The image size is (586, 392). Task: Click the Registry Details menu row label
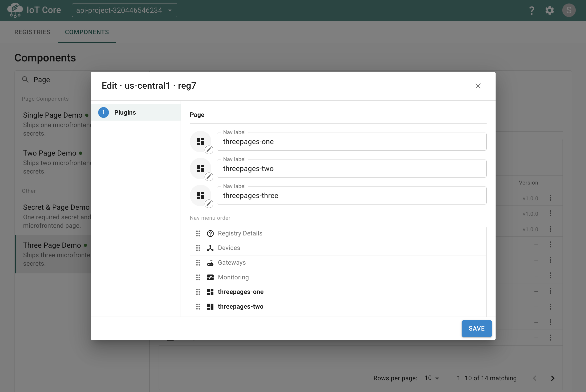pyautogui.click(x=240, y=233)
